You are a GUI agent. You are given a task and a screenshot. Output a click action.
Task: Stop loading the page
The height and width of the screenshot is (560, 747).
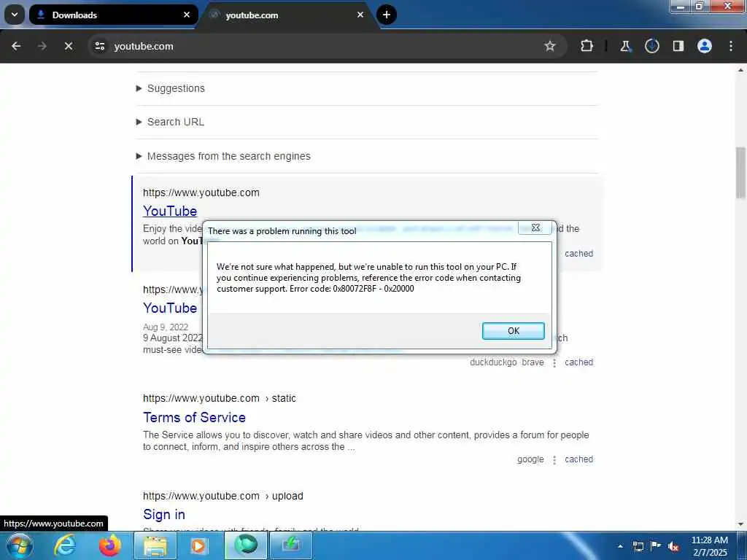pyautogui.click(x=69, y=46)
